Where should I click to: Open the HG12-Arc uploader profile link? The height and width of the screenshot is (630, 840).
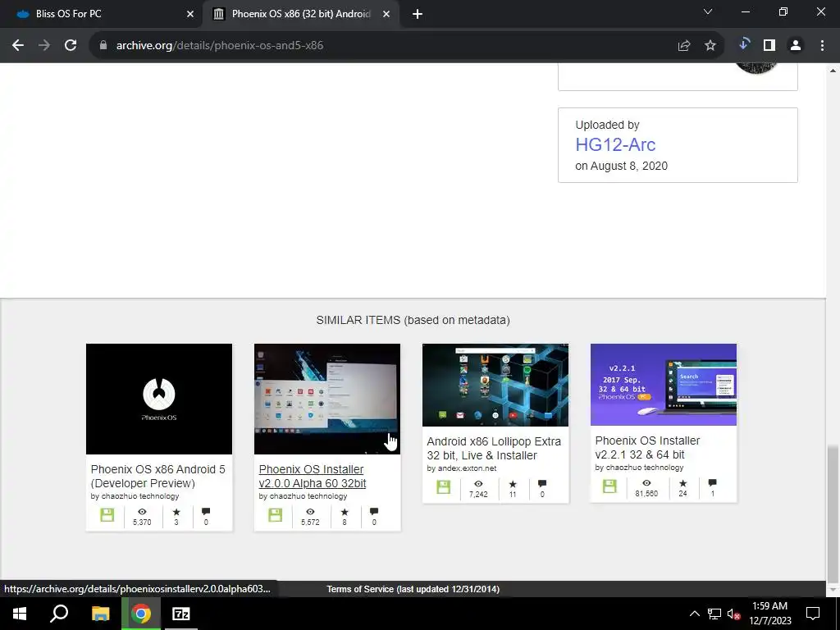[x=615, y=144]
